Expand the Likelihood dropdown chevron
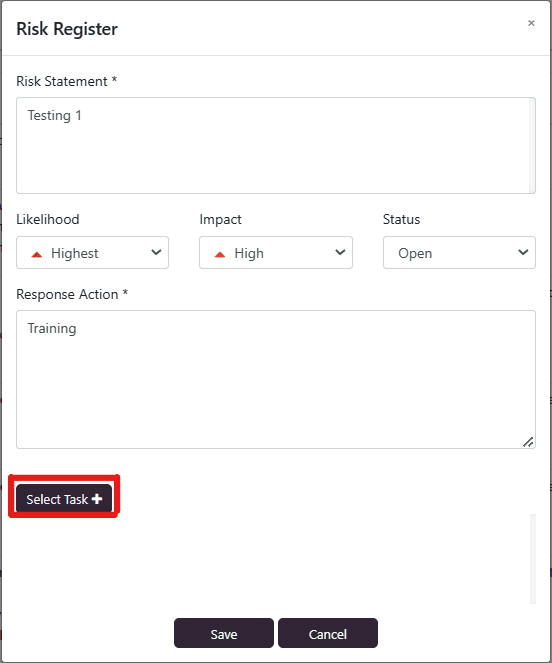Screen dimensions: 552x663 156,252
